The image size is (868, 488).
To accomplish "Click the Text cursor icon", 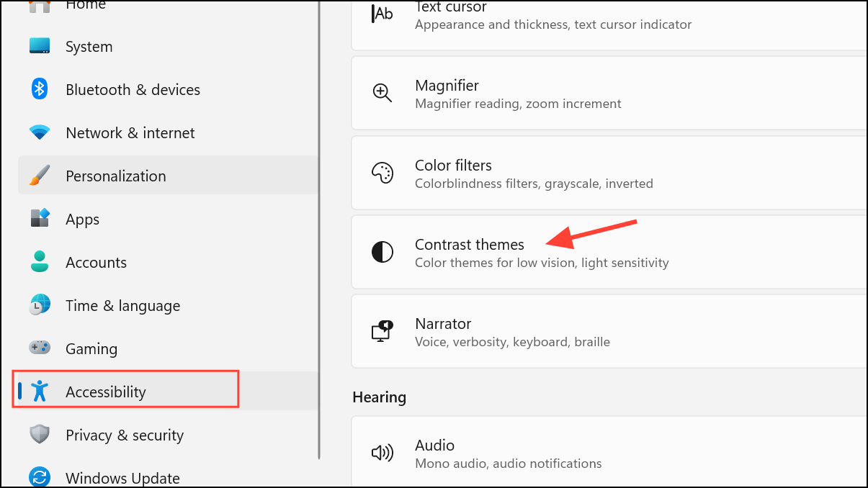I will coord(382,13).
